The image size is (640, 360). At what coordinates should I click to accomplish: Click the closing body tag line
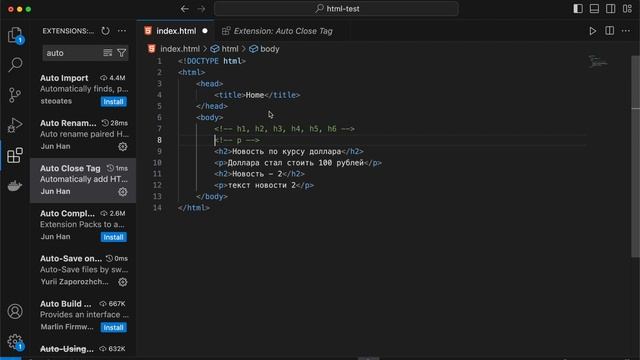click(211, 197)
